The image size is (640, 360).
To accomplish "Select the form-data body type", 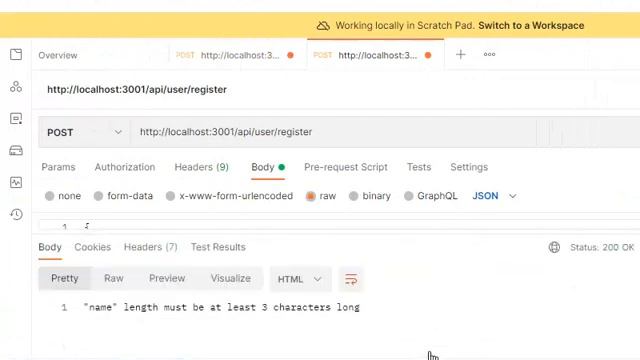I will click(123, 196).
